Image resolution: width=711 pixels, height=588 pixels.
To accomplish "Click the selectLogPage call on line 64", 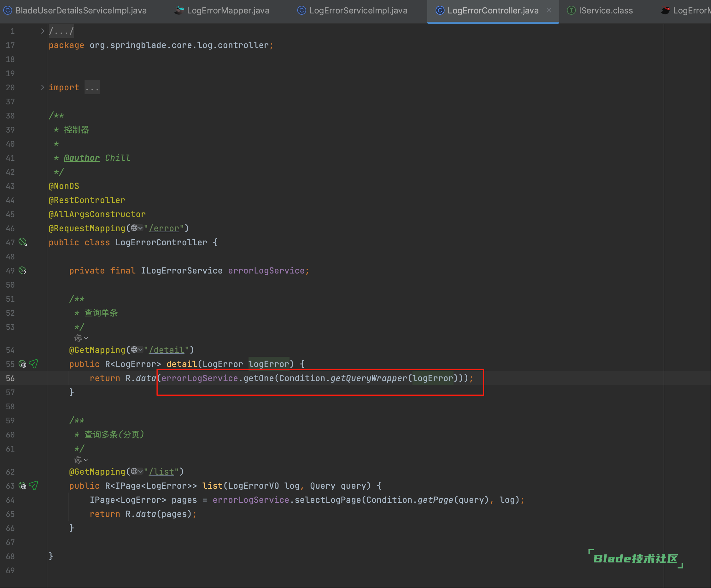I will 328,500.
